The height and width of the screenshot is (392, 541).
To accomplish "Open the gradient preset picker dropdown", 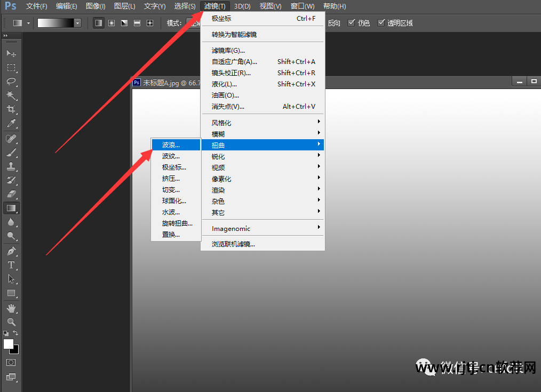I will [x=78, y=22].
